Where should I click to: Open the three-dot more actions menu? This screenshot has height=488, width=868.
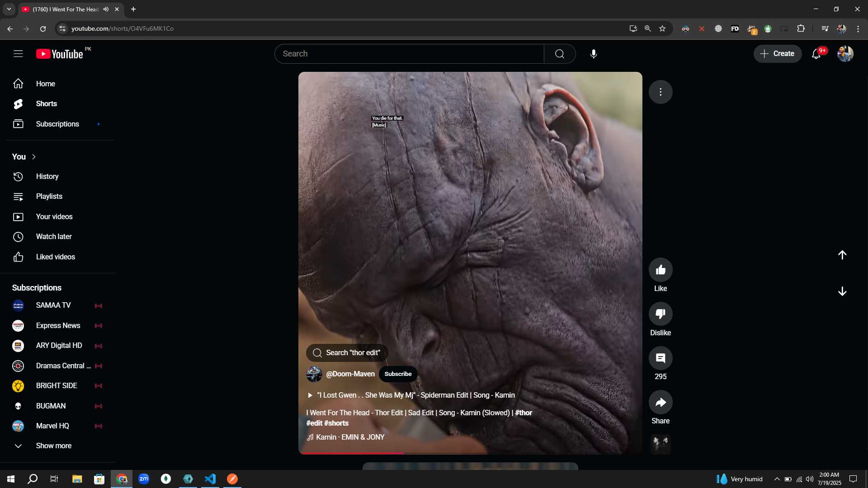pos(660,92)
